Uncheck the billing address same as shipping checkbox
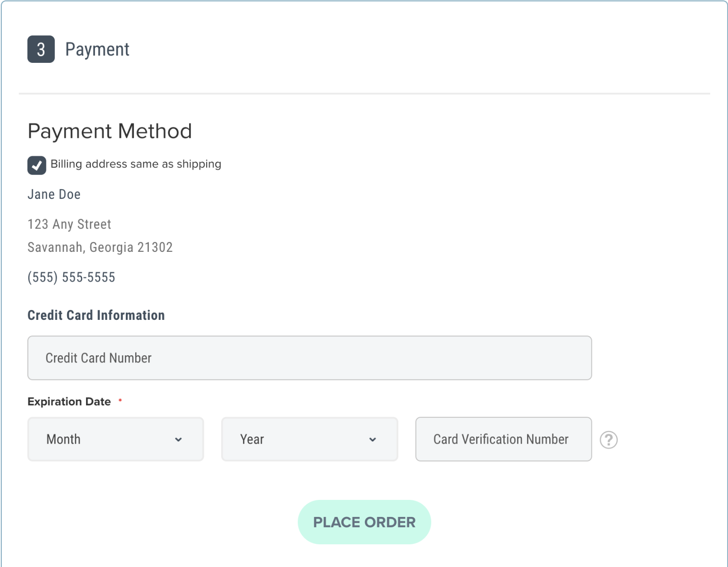Viewport: 728px width, 567px height. pos(37,165)
